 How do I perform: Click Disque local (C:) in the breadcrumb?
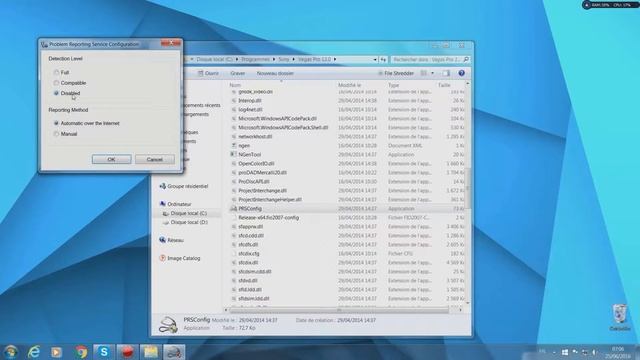pyautogui.click(x=214, y=59)
